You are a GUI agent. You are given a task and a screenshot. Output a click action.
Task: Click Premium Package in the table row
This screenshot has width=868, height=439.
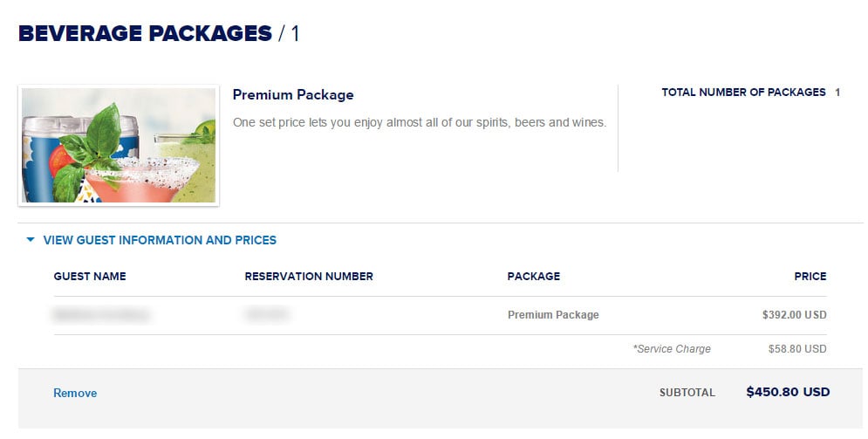(553, 315)
